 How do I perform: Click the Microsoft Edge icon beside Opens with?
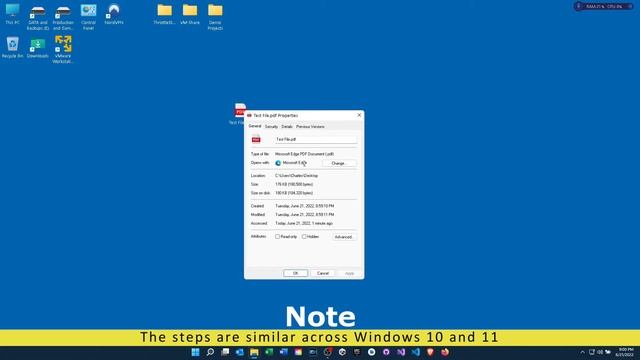(278, 163)
